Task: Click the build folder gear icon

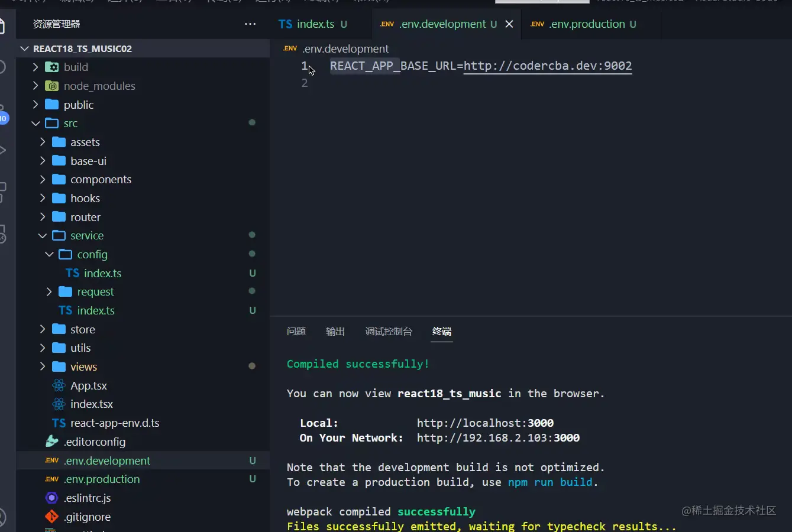Action: tap(52, 67)
